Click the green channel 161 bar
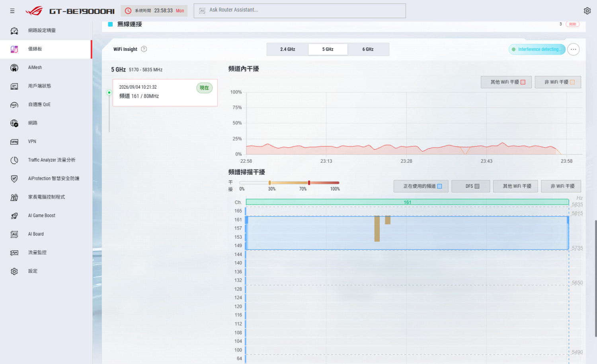The height and width of the screenshot is (364, 597). pos(408,202)
